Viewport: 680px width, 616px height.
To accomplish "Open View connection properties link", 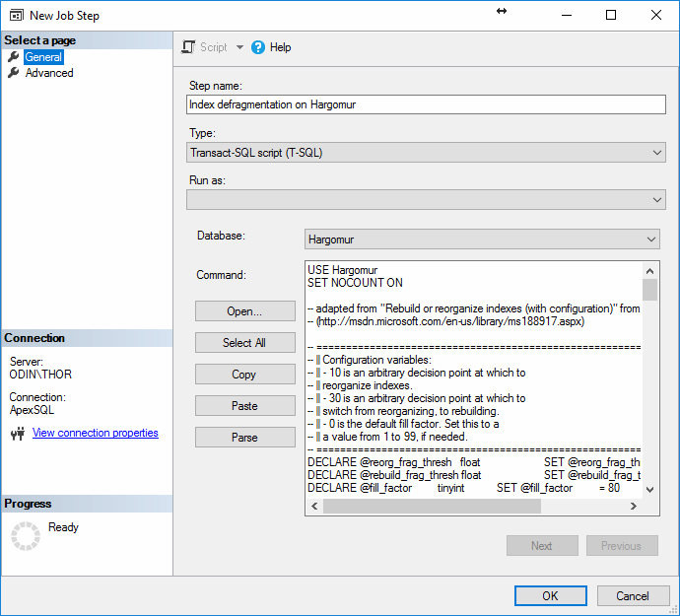I will [95, 434].
